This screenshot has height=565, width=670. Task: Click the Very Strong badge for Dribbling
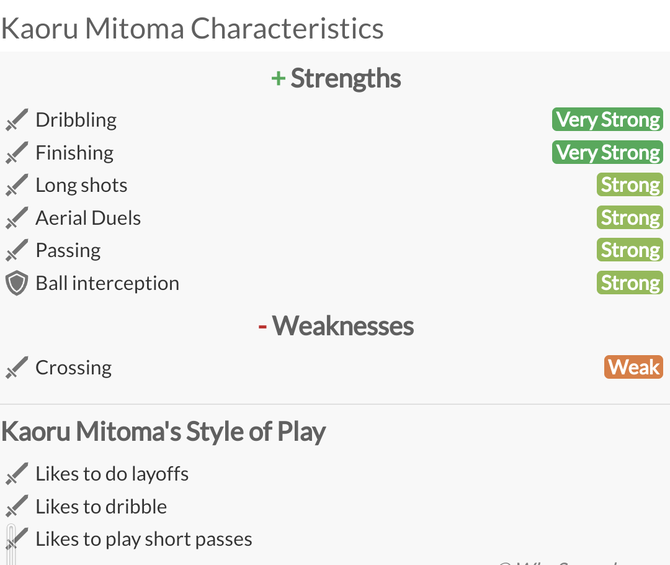coord(607,120)
